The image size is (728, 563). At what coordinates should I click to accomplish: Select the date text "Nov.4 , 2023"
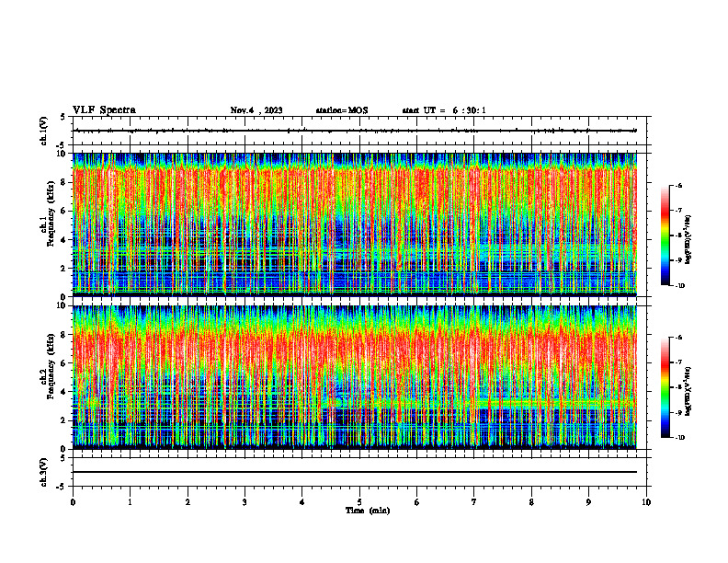pos(256,110)
